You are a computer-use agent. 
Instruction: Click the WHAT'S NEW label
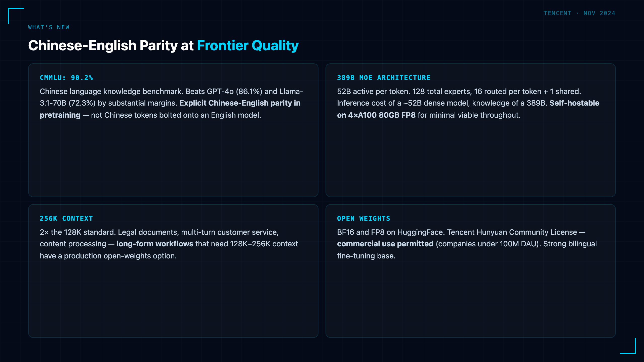tap(49, 27)
